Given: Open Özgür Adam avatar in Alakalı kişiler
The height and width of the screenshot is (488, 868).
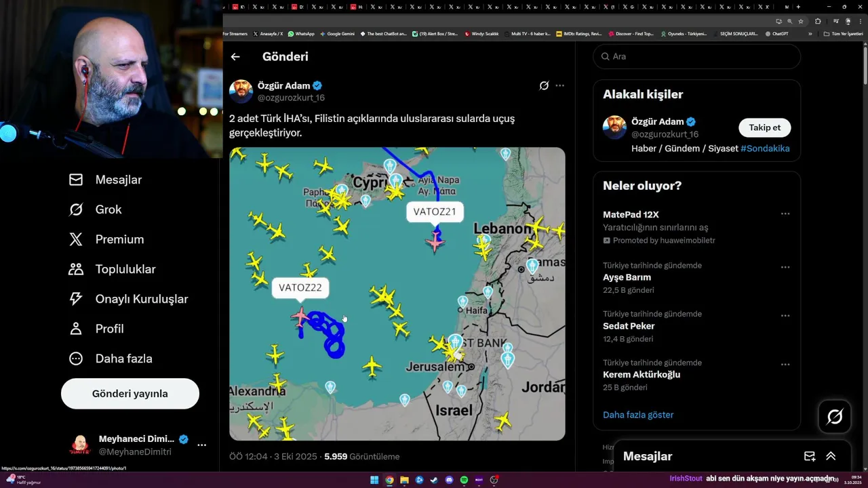Looking at the screenshot, I should [x=614, y=127].
